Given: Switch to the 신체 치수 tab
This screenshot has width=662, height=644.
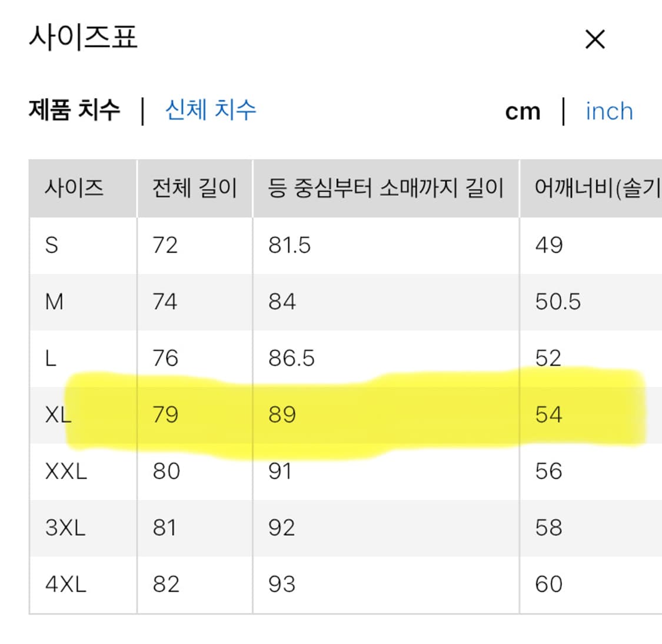Looking at the screenshot, I should pos(212,111).
